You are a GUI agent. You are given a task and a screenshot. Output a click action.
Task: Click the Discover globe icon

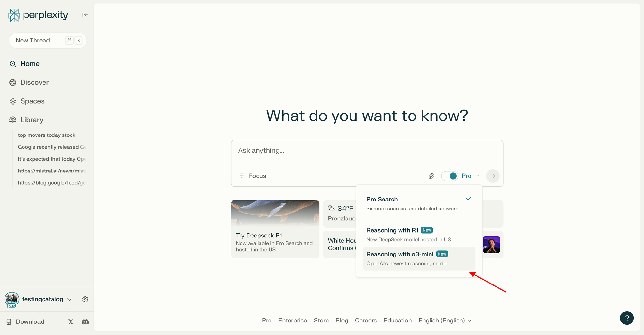point(13,82)
